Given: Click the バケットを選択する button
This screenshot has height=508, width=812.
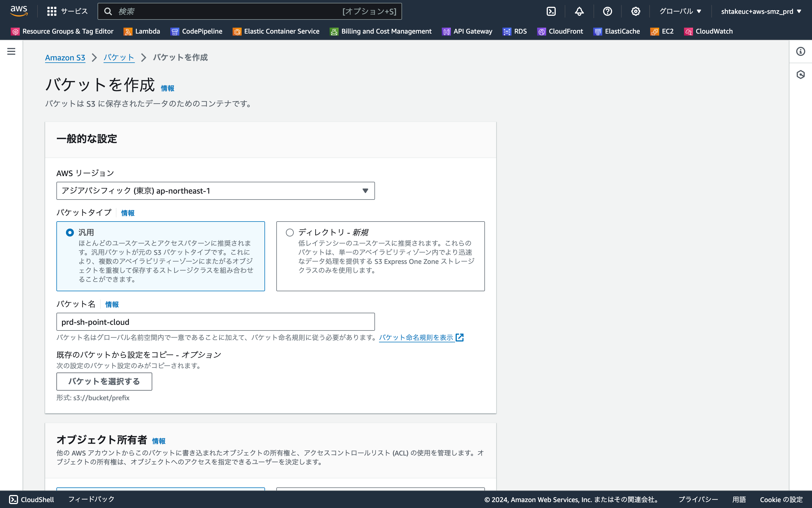Looking at the screenshot, I should point(104,381).
